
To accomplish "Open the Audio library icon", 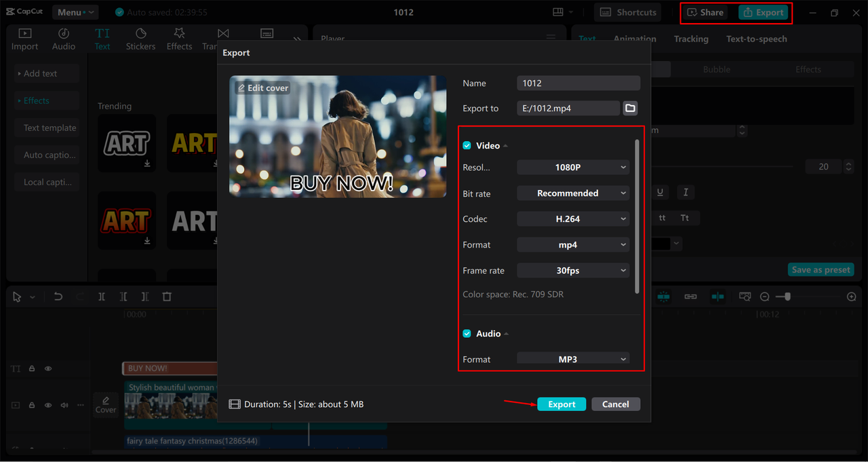I will pos(64,39).
